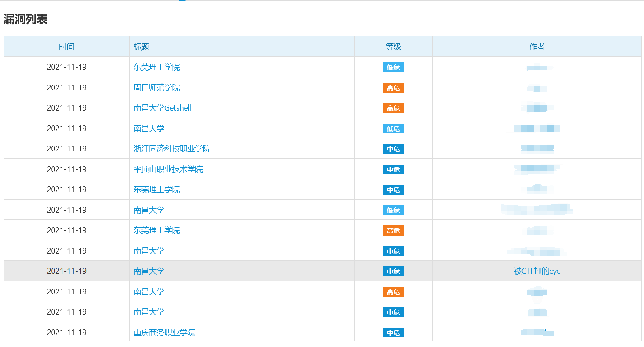Click blurred author name in 南昌大学Getshell row

(537, 108)
